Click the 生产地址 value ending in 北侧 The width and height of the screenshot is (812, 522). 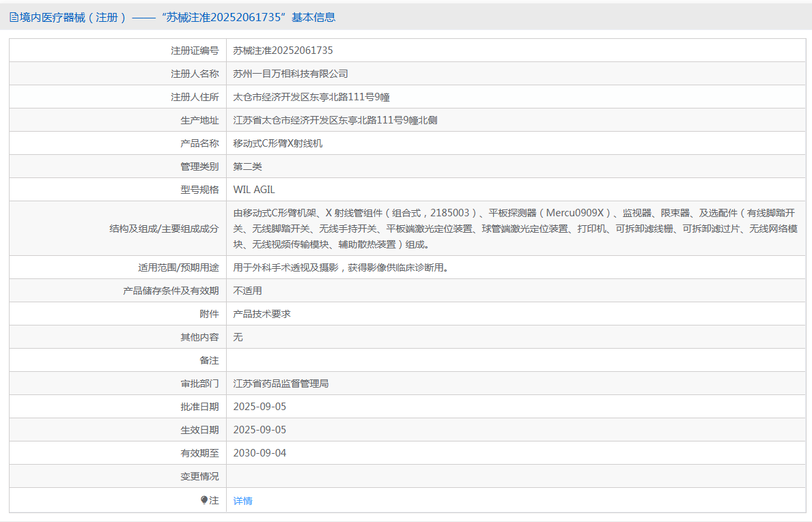335,120
